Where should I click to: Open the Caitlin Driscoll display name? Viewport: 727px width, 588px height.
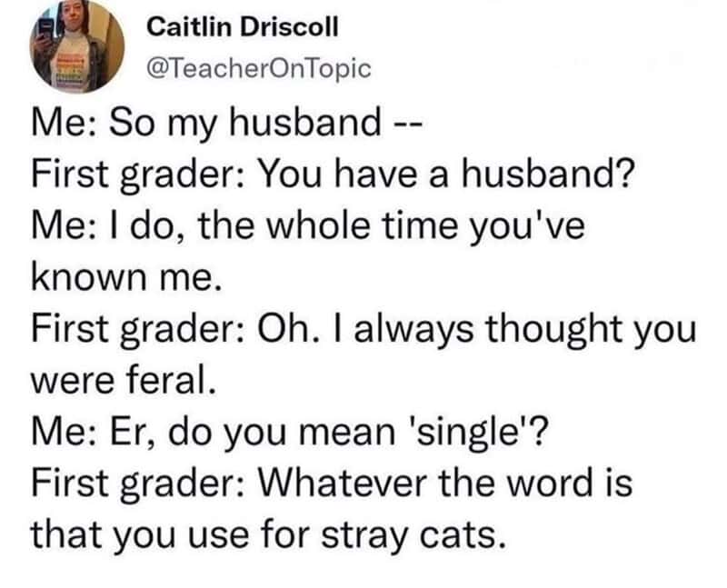[x=242, y=27]
